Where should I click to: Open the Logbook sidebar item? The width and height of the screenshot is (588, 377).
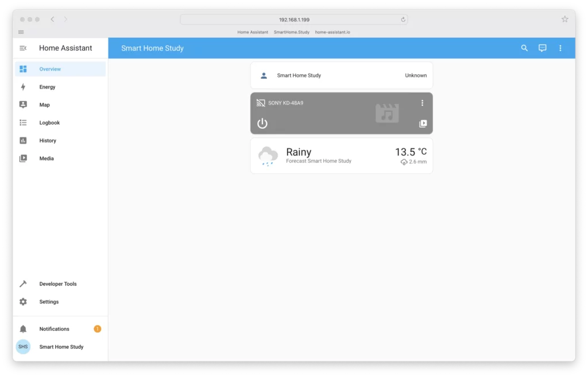tap(60, 123)
